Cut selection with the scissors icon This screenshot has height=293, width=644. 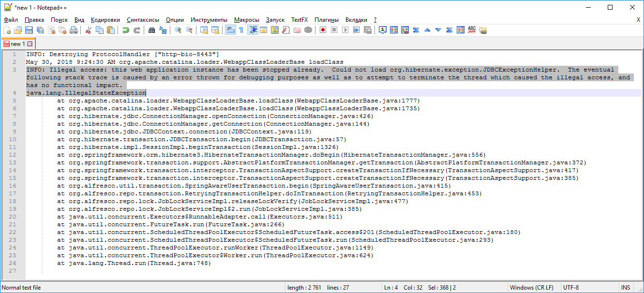(89, 30)
